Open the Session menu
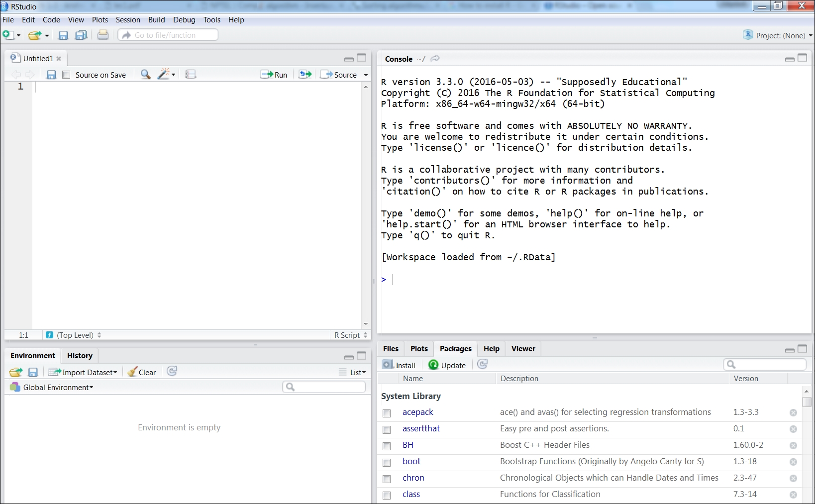 pos(128,20)
